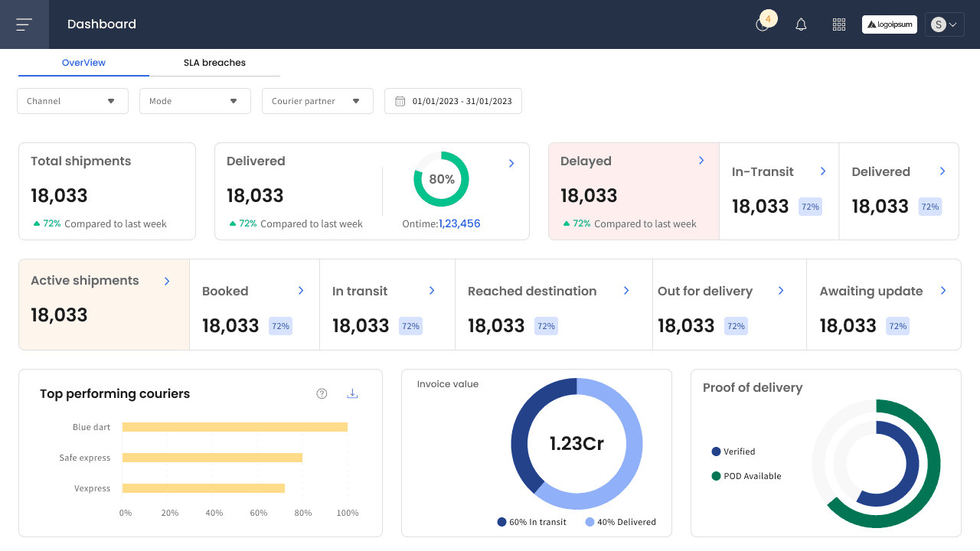Click the 60% In transit legend dot
This screenshot has width=980, height=551.
501,522
